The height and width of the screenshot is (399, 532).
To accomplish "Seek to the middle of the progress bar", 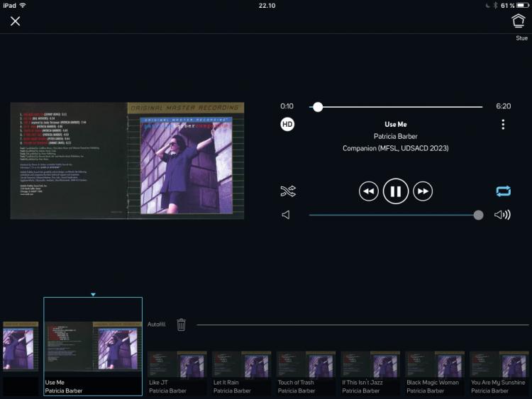I will (x=396, y=107).
